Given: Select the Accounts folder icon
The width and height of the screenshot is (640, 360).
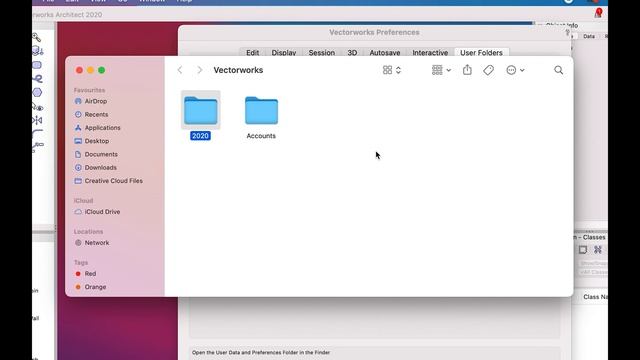Looking at the screenshot, I should pos(261,110).
